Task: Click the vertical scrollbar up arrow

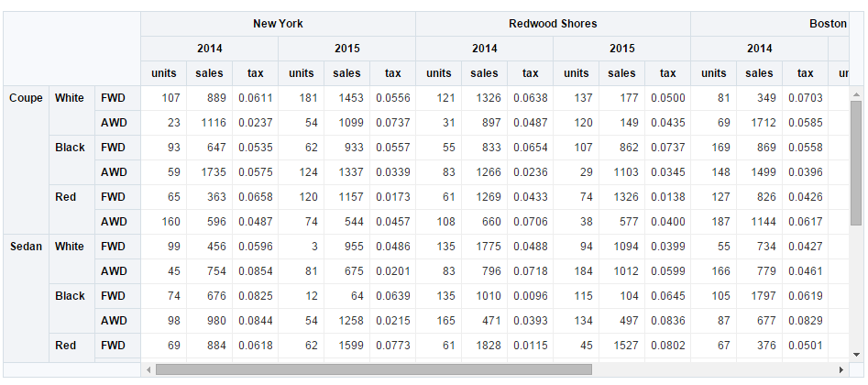Action: click(x=856, y=93)
